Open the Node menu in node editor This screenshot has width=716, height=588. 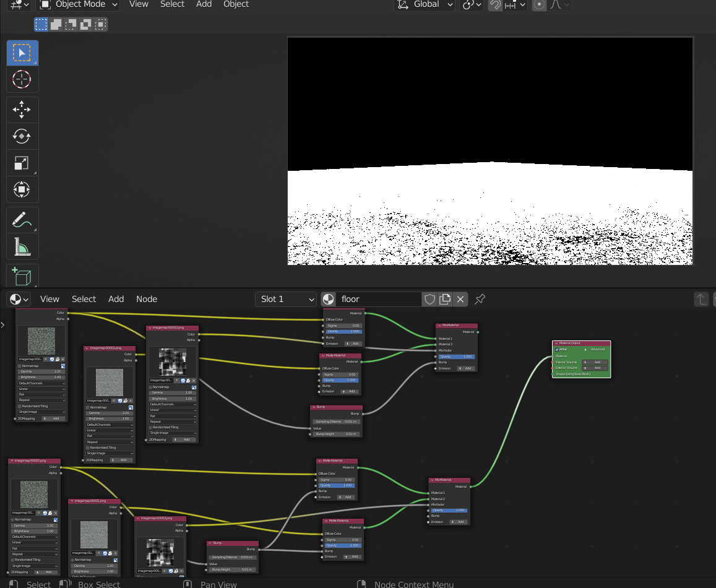[147, 300]
